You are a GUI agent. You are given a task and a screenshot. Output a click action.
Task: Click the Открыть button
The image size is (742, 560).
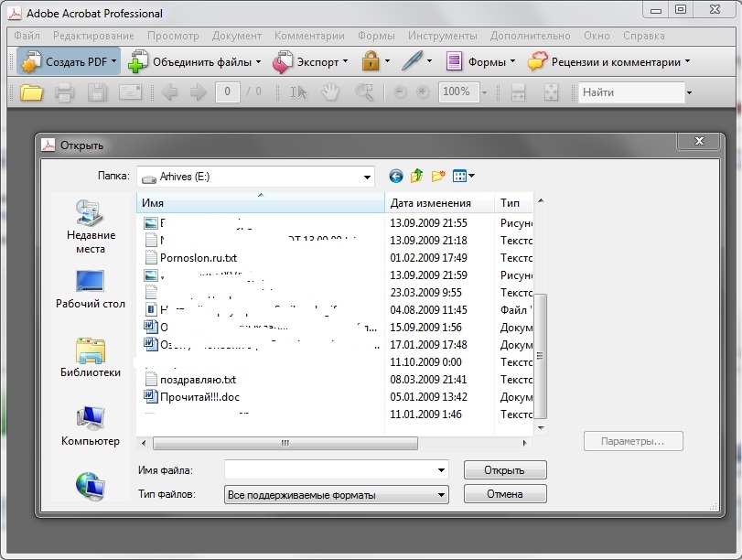click(505, 470)
